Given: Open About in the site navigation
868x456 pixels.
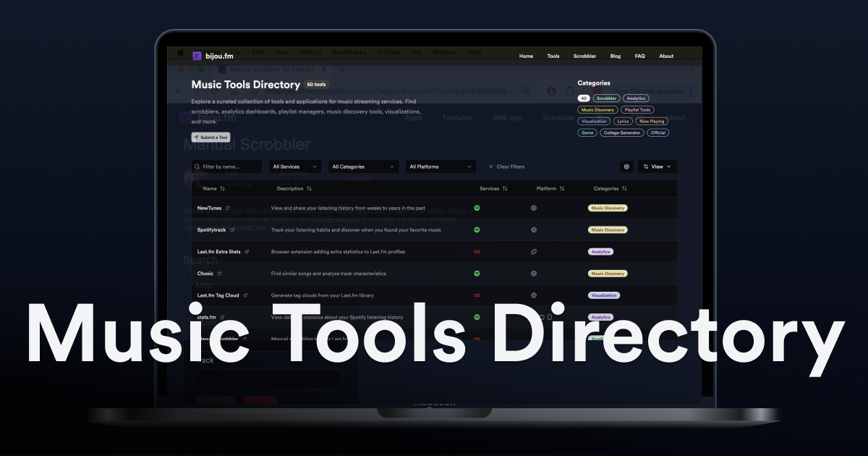Looking at the screenshot, I should tap(666, 56).
